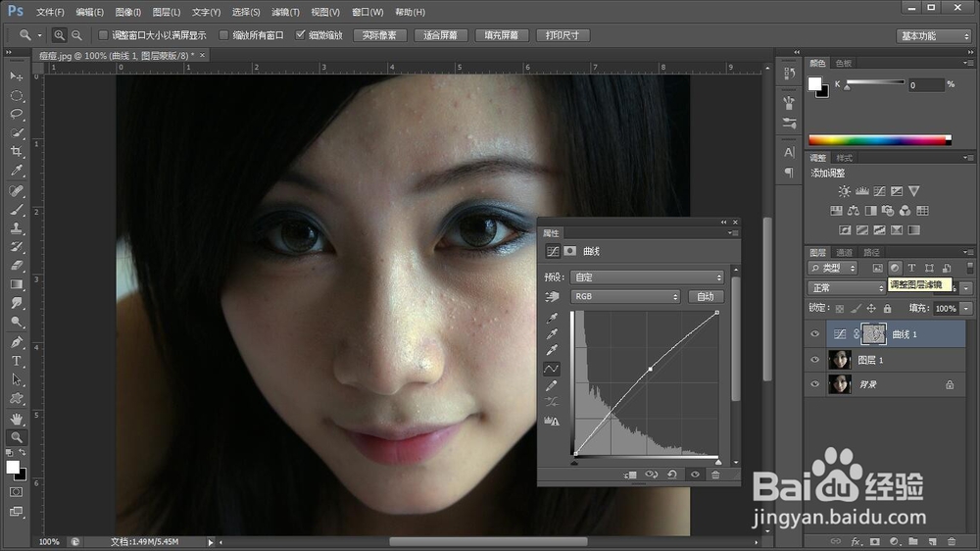The width and height of the screenshot is (980, 551).
Task: Toggle lock all for layer
Action: [x=887, y=308]
